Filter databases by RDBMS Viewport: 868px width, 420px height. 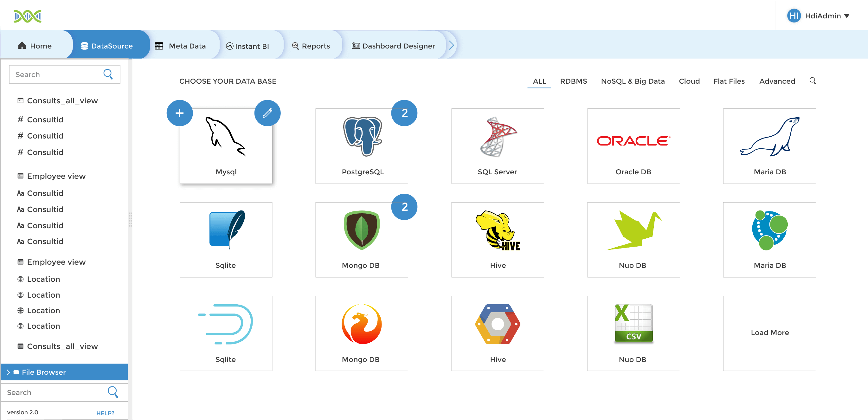point(574,81)
